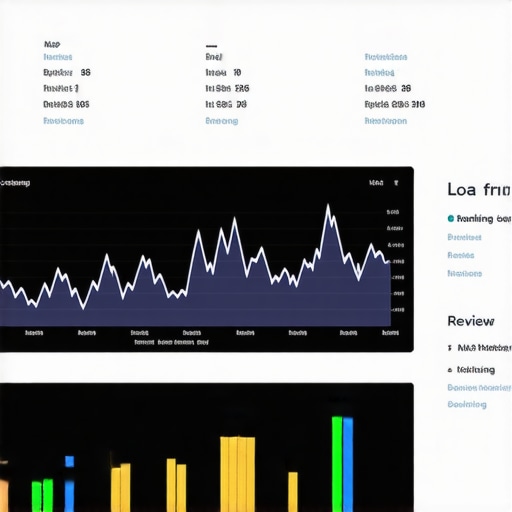Click the small floating blue square bar segment
This screenshot has height=512, width=512.
69,461
